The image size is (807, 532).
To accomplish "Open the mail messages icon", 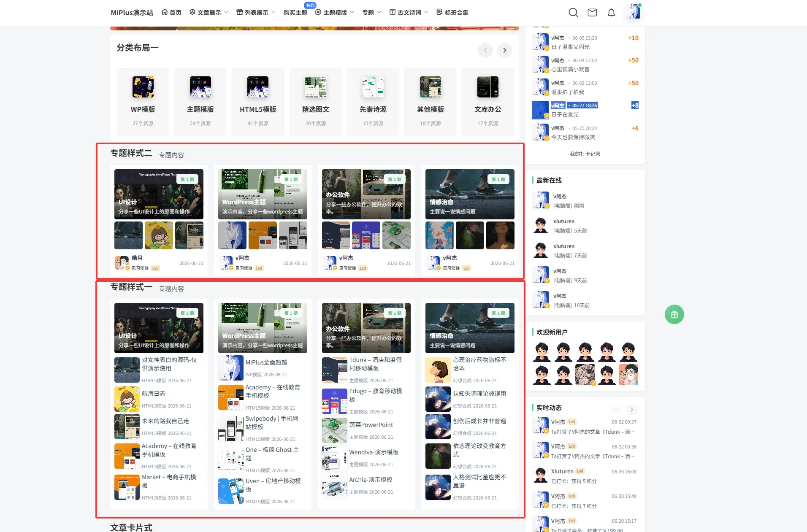I will [592, 13].
